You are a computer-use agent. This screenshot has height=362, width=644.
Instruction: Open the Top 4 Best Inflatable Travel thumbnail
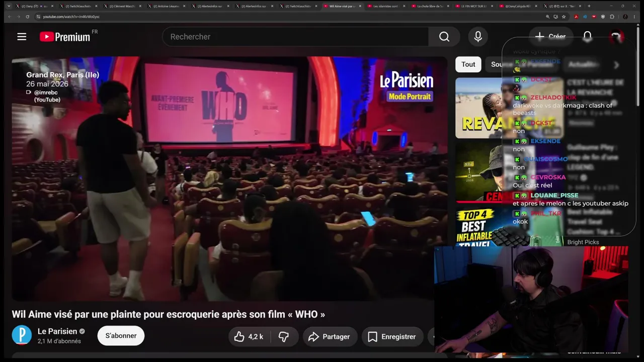tap(509, 226)
